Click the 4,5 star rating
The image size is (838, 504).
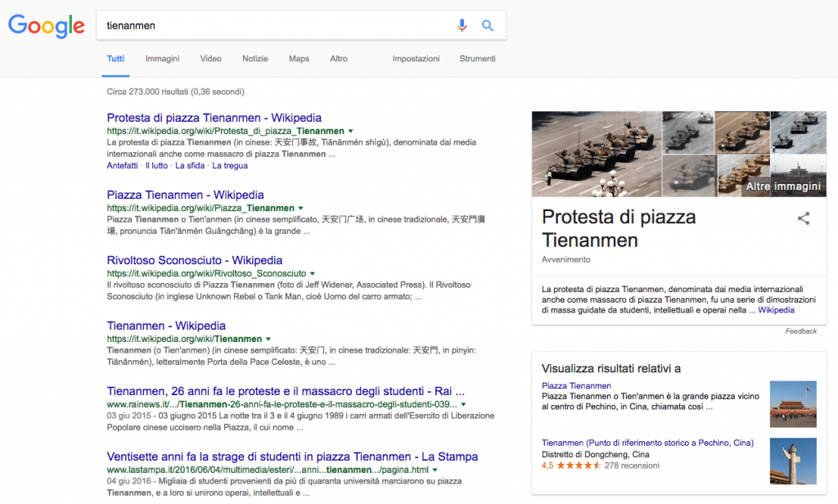click(570, 466)
